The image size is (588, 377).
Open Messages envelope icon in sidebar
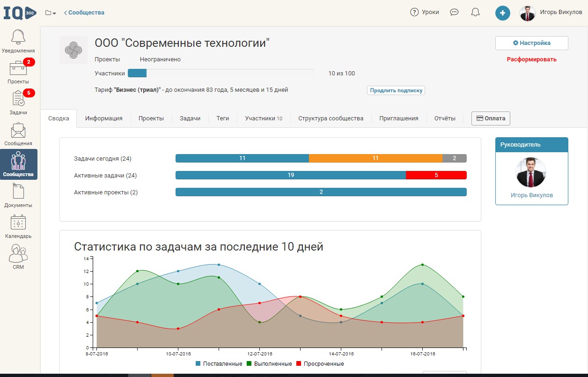[18, 130]
